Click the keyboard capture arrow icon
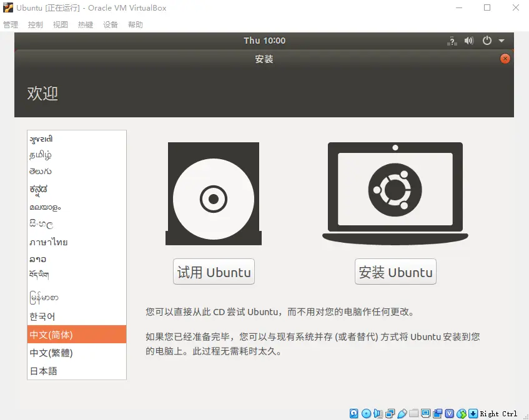This screenshot has width=529, height=420. click(473, 413)
